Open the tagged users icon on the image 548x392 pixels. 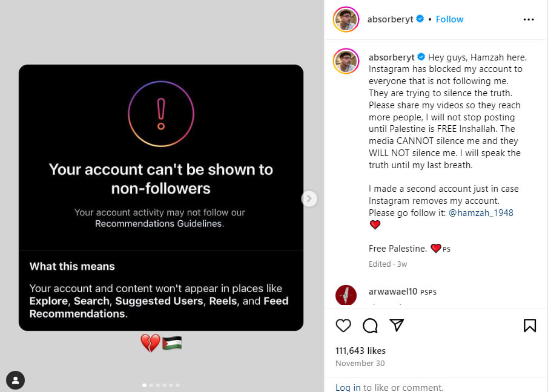point(15,380)
